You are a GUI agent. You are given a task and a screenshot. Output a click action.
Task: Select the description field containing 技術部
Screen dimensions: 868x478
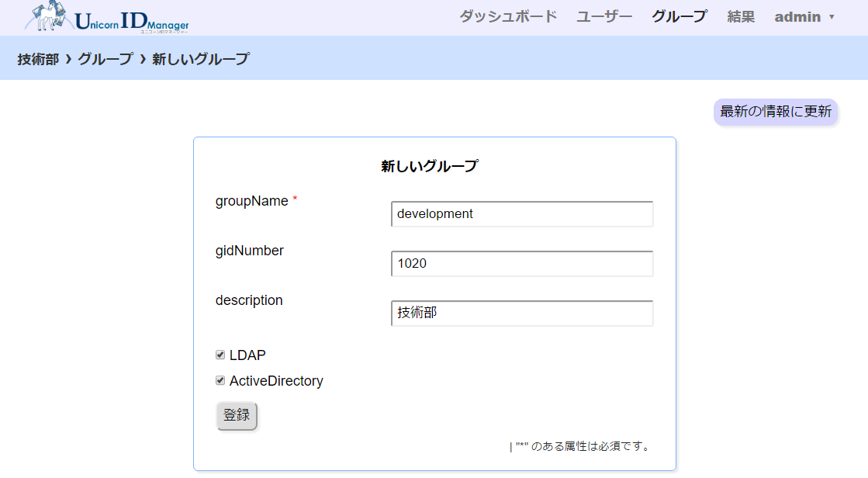click(522, 313)
